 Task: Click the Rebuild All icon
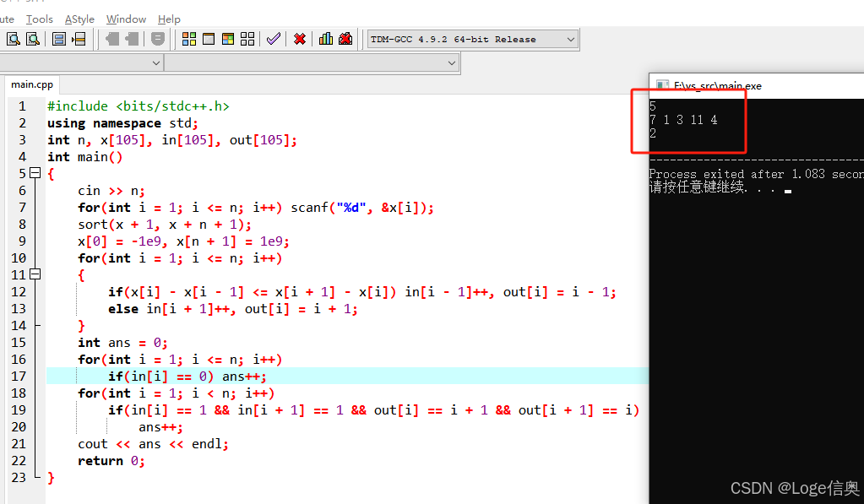pos(247,39)
